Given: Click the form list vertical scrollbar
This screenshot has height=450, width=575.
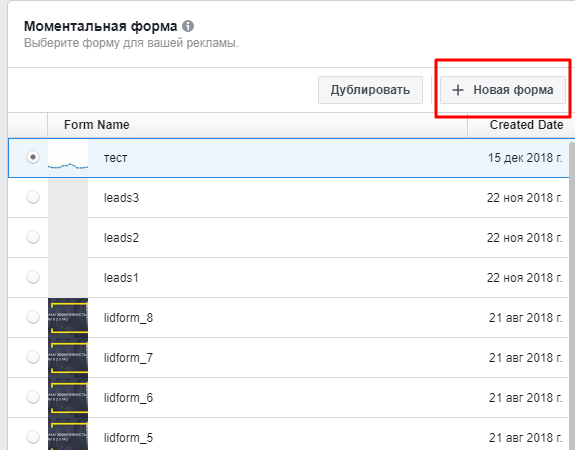Looking at the screenshot, I should coord(572,295).
